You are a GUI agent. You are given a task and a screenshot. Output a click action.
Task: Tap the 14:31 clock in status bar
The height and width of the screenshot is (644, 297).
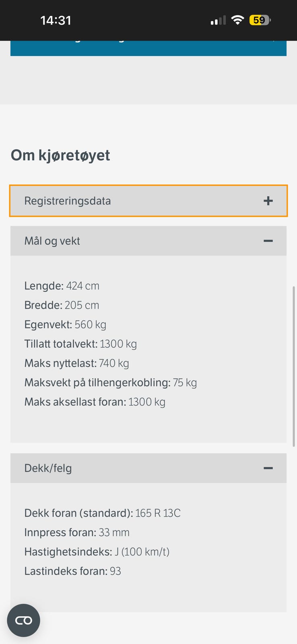(x=56, y=20)
